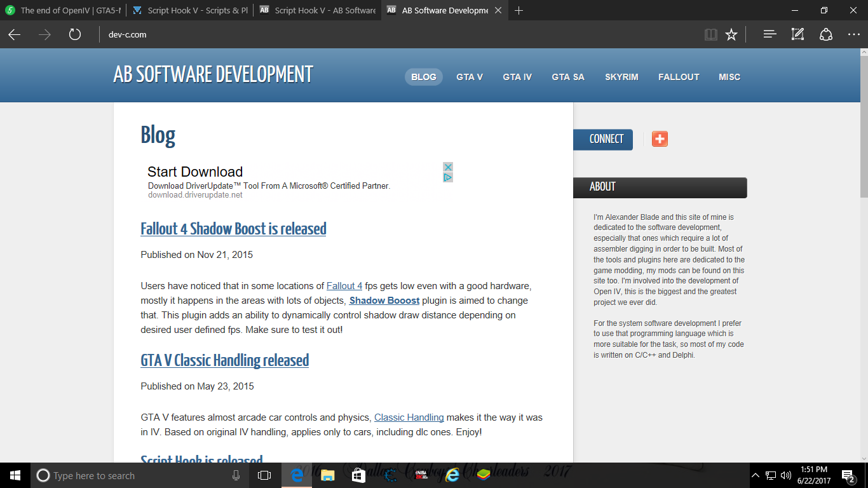
Task: Open Make a Web Note pen icon
Action: (797, 34)
